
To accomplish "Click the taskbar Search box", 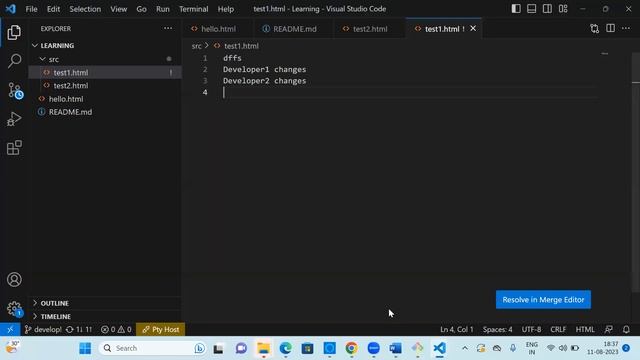I will click(x=152, y=348).
